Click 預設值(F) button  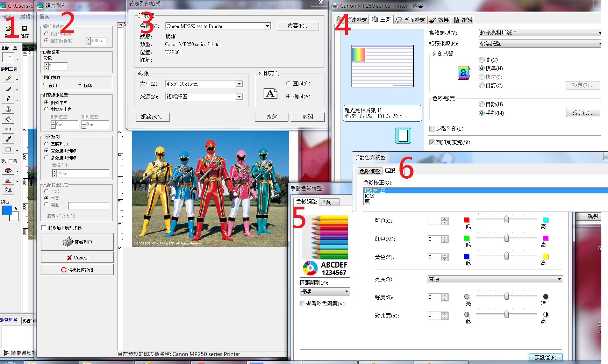pyautogui.click(x=545, y=357)
